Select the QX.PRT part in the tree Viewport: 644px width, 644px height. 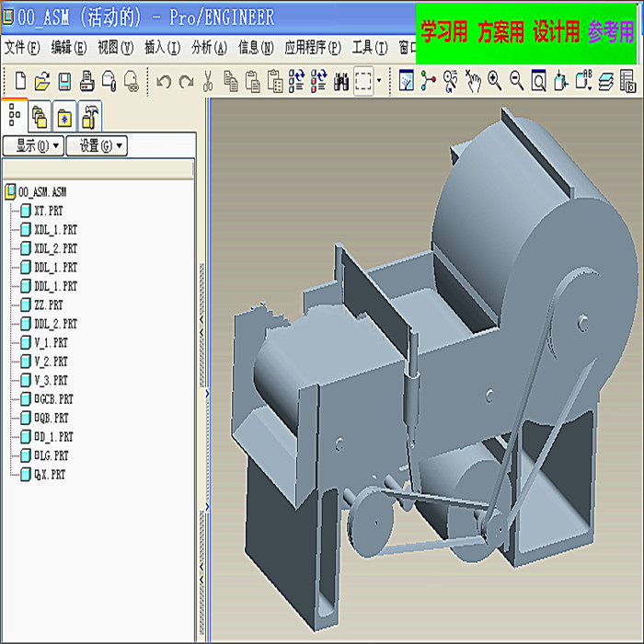(42, 475)
